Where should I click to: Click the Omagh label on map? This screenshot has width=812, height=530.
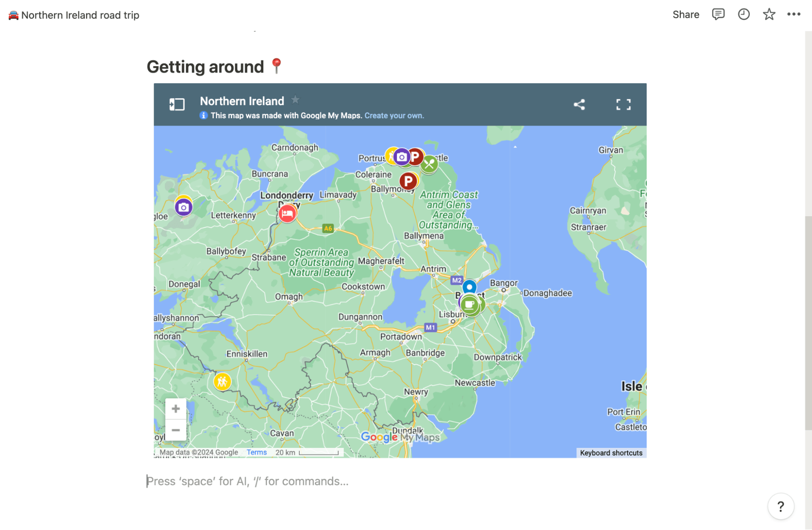289,297
